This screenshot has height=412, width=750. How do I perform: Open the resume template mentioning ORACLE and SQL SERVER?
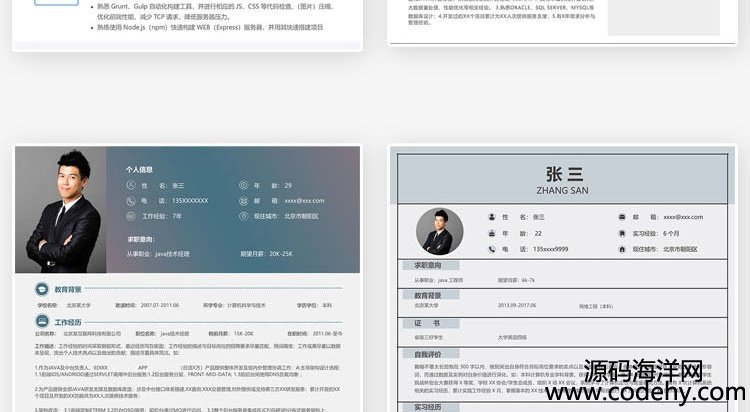click(562, 22)
